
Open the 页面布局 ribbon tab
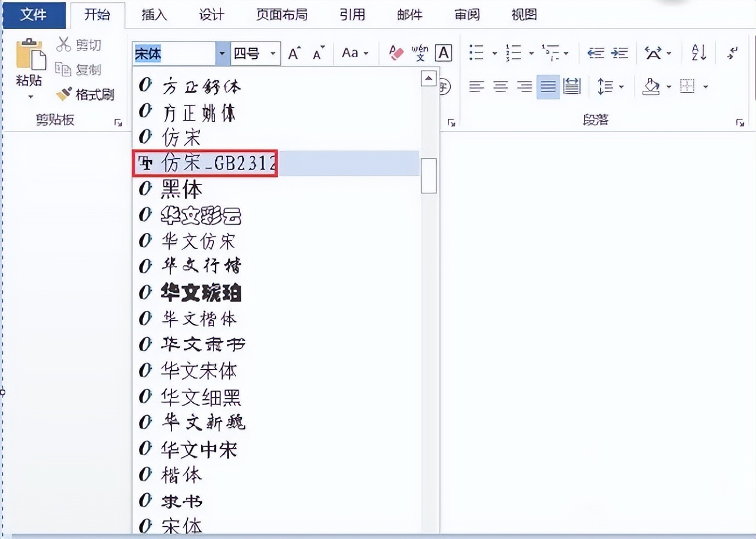(x=281, y=15)
